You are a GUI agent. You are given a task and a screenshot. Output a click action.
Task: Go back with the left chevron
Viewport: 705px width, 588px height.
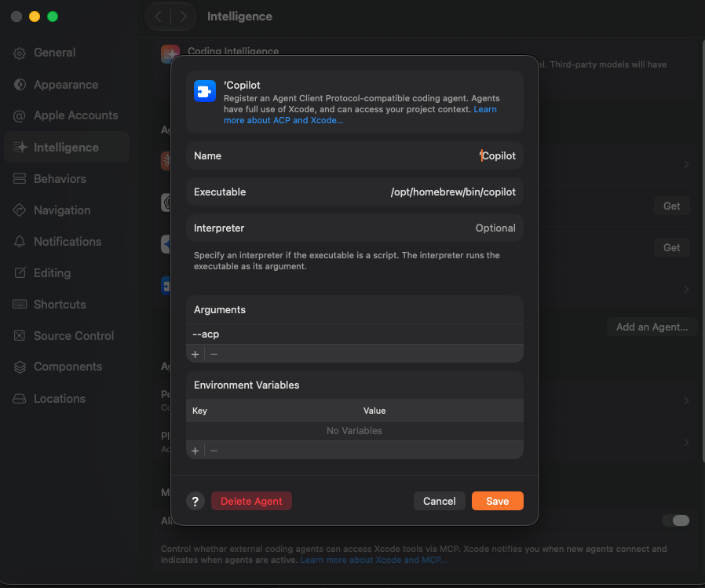point(158,16)
